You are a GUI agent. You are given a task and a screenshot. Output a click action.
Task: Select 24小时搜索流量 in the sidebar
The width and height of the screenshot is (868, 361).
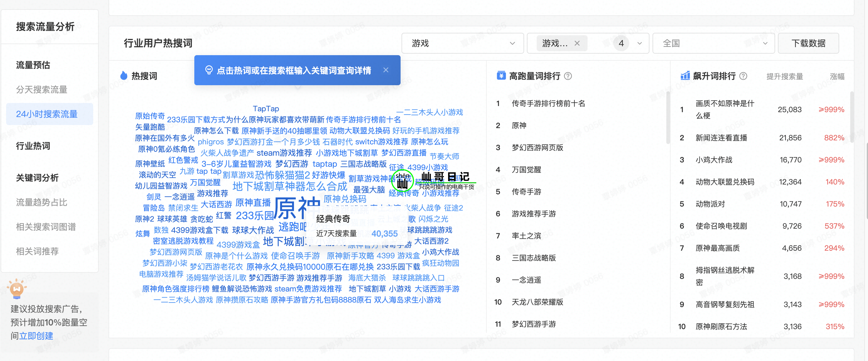click(47, 114)
